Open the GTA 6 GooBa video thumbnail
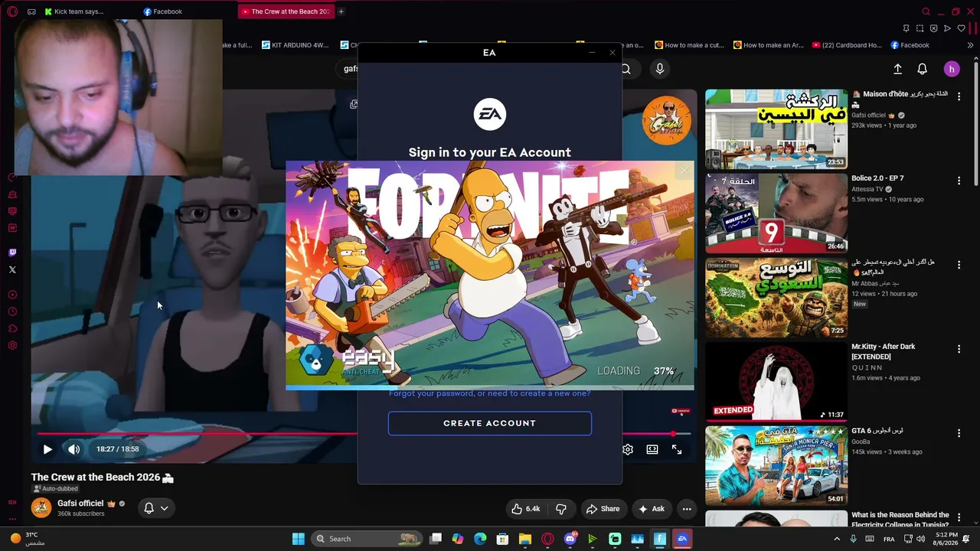Image resolution: width=980 pixels, height=551 pixels. click(x=776, y=465)
